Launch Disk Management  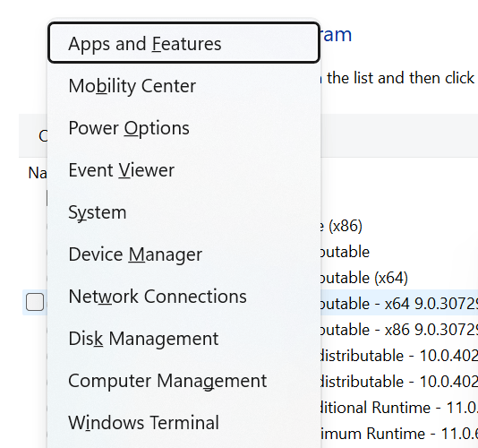184,339
